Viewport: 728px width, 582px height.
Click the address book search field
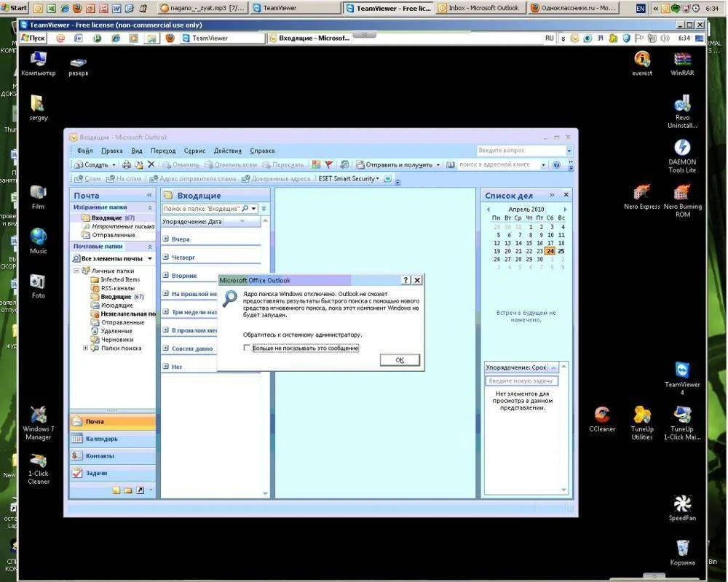(499, 164)
